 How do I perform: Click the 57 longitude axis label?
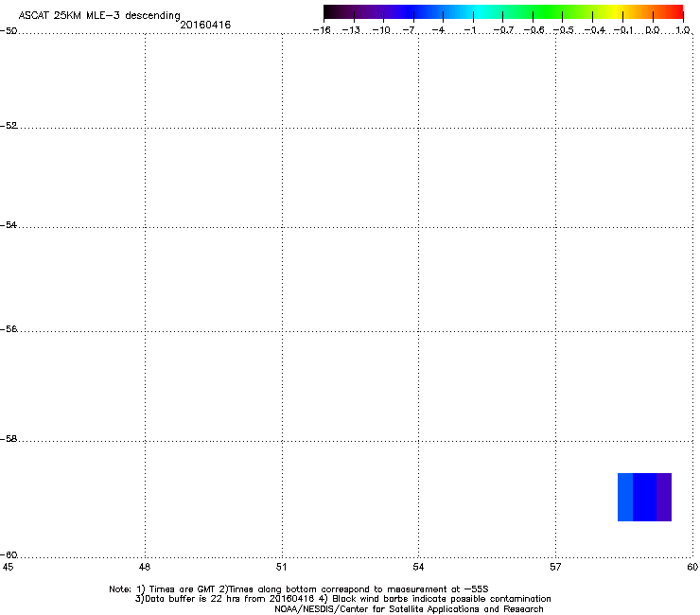[x=555, y=567]
